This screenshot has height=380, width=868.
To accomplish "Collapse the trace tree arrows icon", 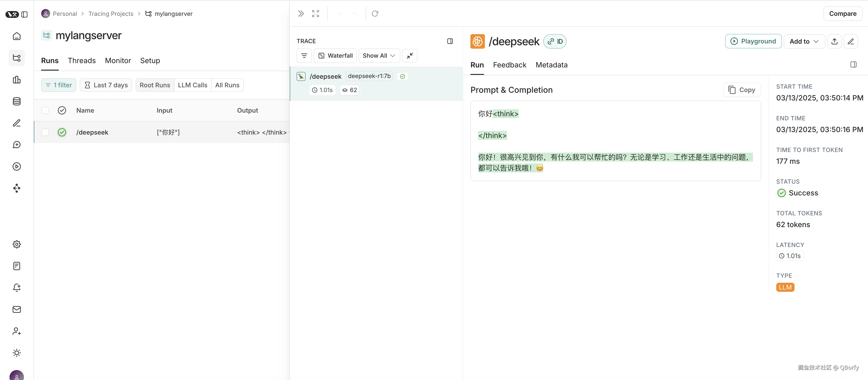I will pyautogui.click(x=410, y=56).
